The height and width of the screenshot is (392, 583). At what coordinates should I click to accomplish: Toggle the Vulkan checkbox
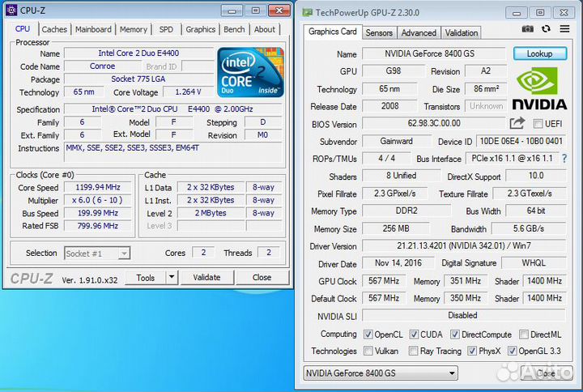368,351
